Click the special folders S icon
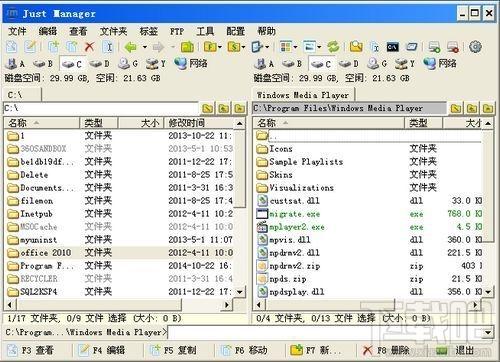The height and width of the screenshot is (362, 500). pos(234,47)
